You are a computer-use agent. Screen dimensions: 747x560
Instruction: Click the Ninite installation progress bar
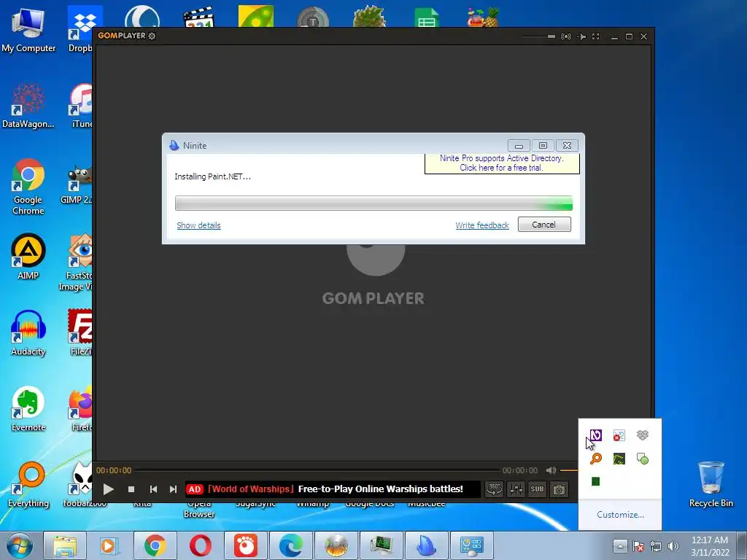click(374, 203)
